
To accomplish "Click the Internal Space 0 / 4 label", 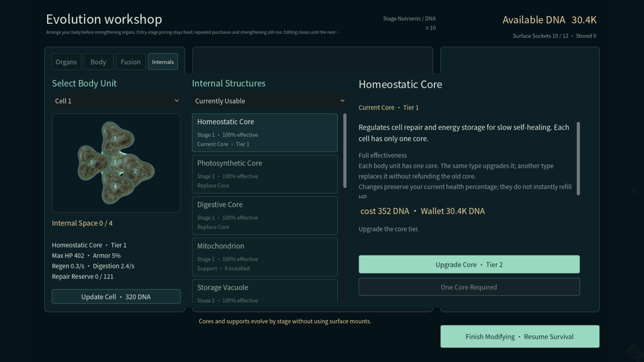I will tap(82, 223).
